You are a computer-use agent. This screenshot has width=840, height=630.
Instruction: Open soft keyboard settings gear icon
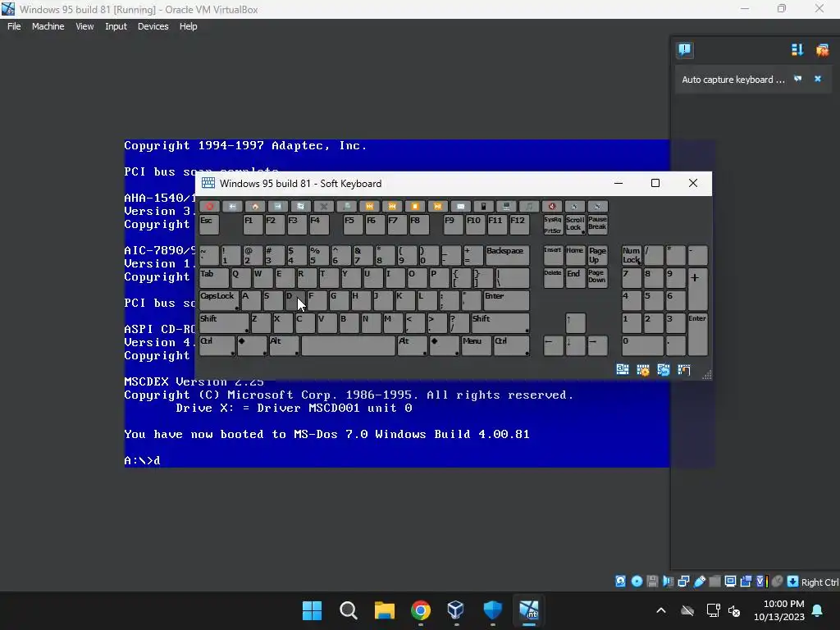(643, 370)
